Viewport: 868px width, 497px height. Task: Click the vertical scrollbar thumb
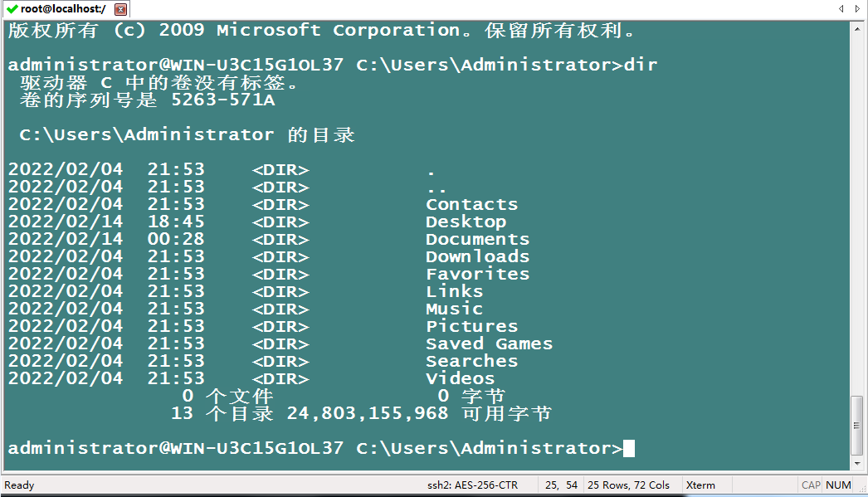click(858, 424)
